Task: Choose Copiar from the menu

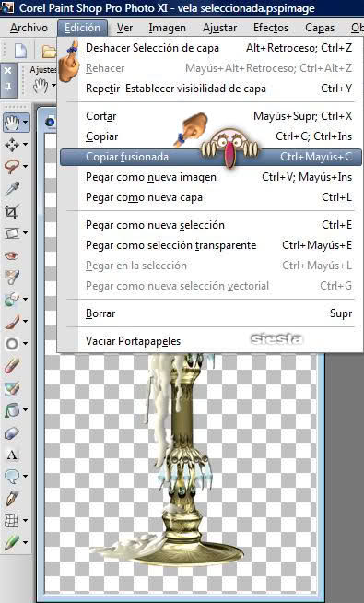Action: (x=211, y=136)
